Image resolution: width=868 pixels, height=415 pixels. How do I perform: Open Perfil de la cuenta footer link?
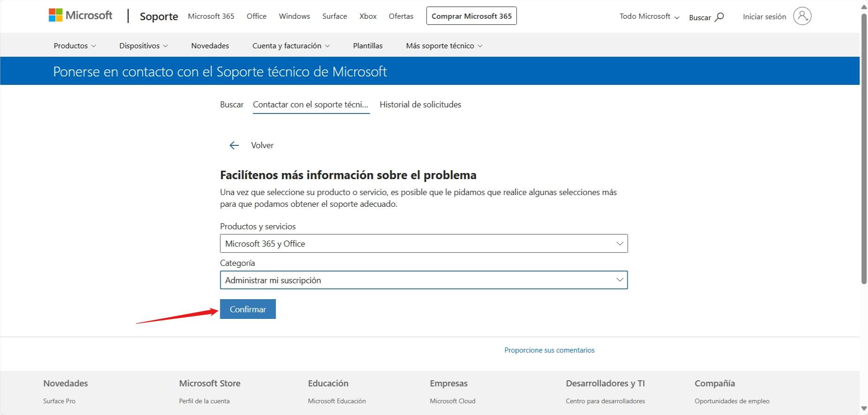point(204,401)
